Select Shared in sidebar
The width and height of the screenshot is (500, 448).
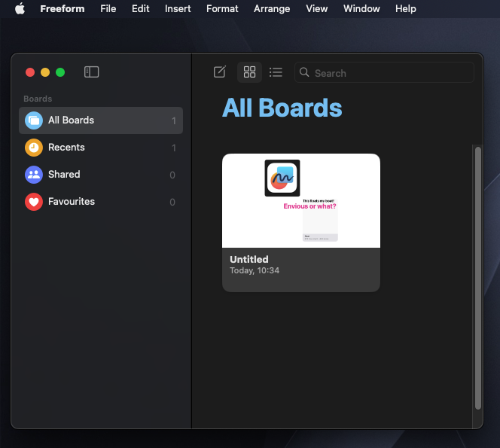[x=101, y=175]
